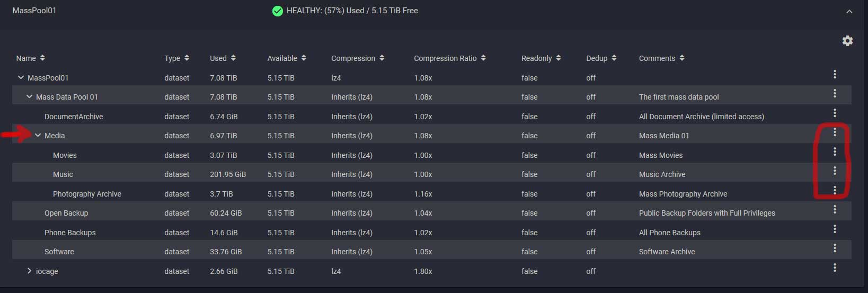Collapse the MassPool01 pool panel chevron

click(x=849, y=11)
